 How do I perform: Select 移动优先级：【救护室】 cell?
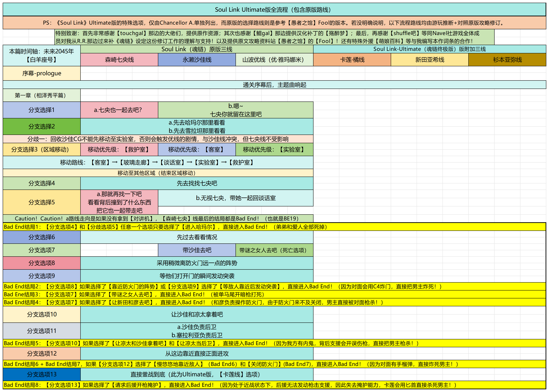[x=119, y=149]
